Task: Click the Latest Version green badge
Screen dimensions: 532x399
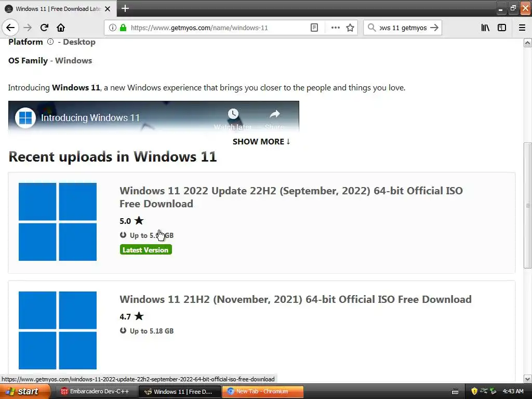Action: coord(145,250)
